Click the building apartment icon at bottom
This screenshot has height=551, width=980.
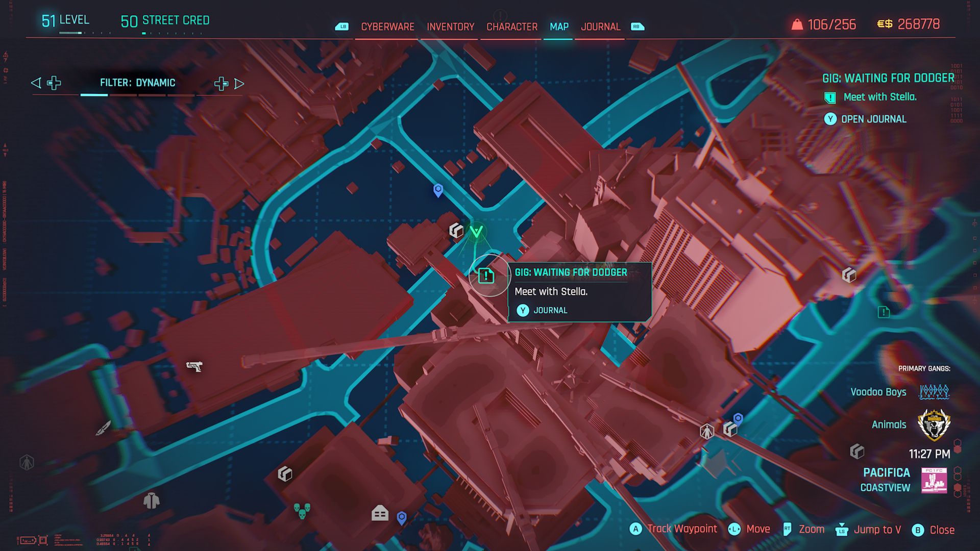380,513
